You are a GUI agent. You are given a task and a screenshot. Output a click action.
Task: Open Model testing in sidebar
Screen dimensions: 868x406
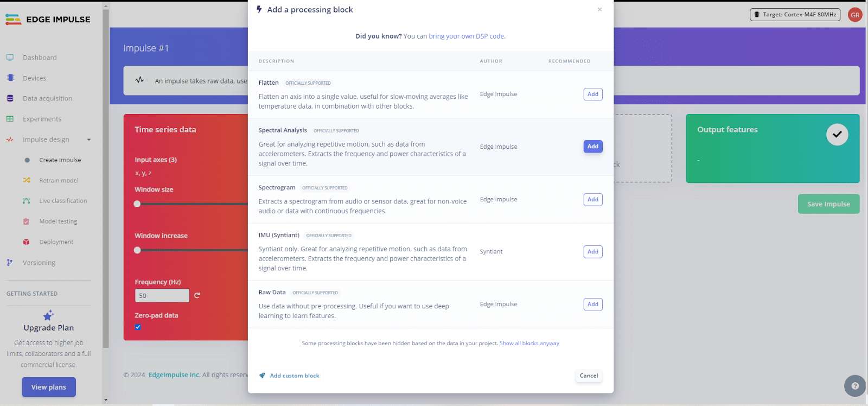pyautogui.click(x=58, y=221)
